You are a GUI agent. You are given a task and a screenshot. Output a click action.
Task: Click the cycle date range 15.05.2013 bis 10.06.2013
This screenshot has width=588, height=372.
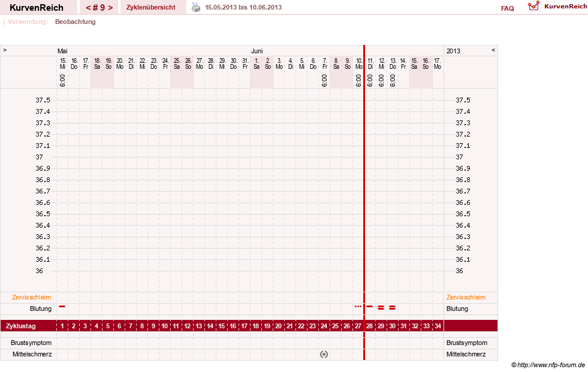[243, 7]
